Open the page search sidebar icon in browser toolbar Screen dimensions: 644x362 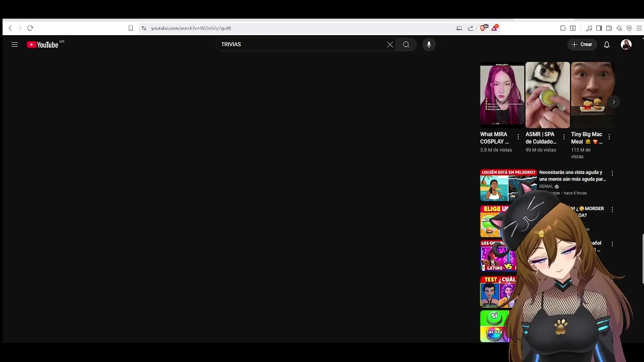(573, 28)
